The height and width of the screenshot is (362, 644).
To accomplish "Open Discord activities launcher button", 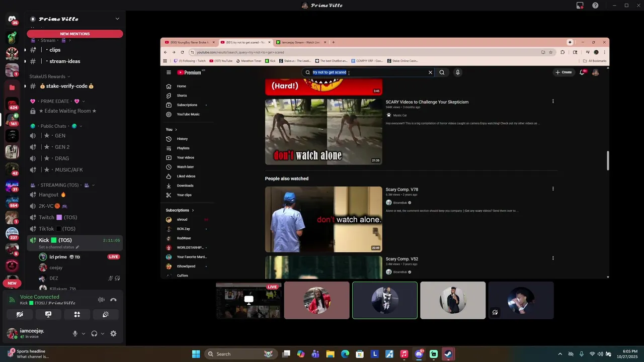I will point(77,314).
